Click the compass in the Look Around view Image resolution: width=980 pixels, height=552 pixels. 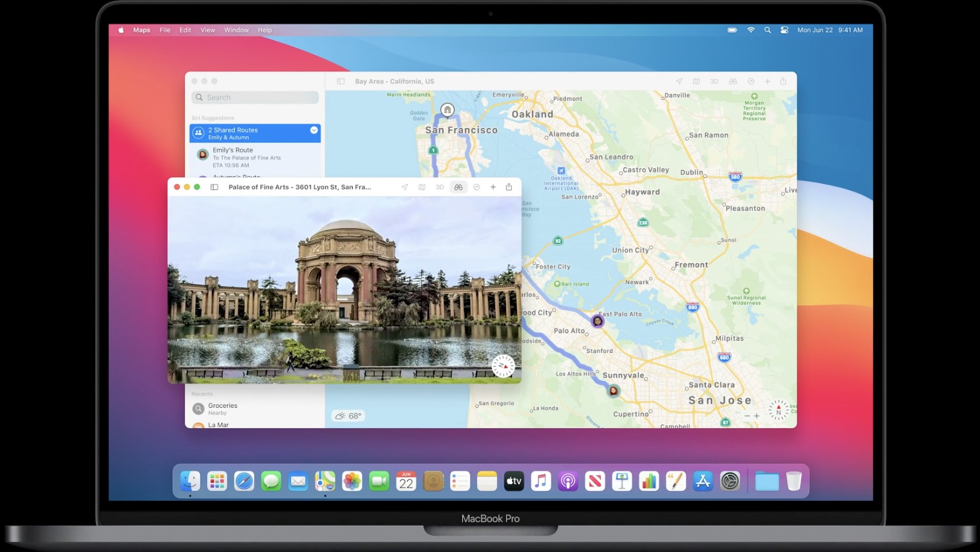point(503,366)
